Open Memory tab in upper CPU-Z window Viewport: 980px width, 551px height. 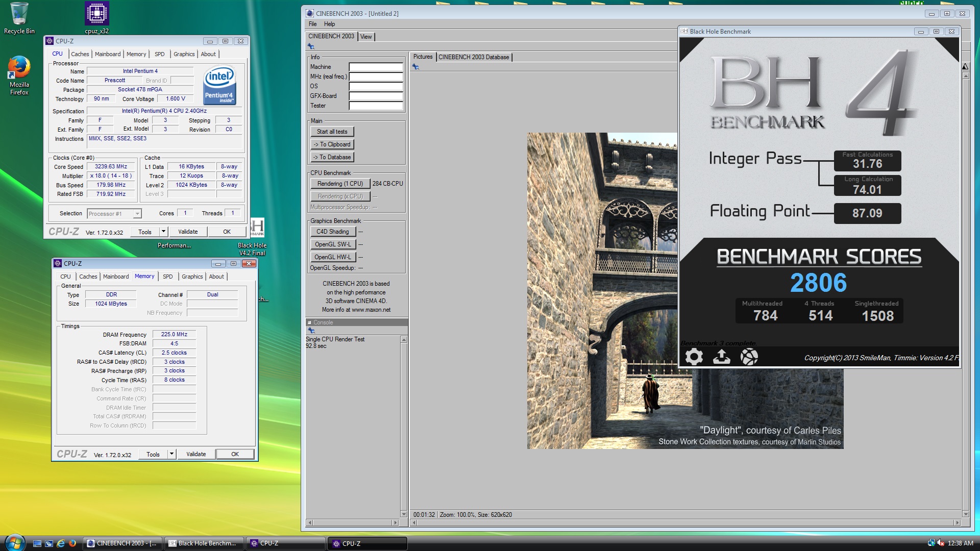pos(136,54)
